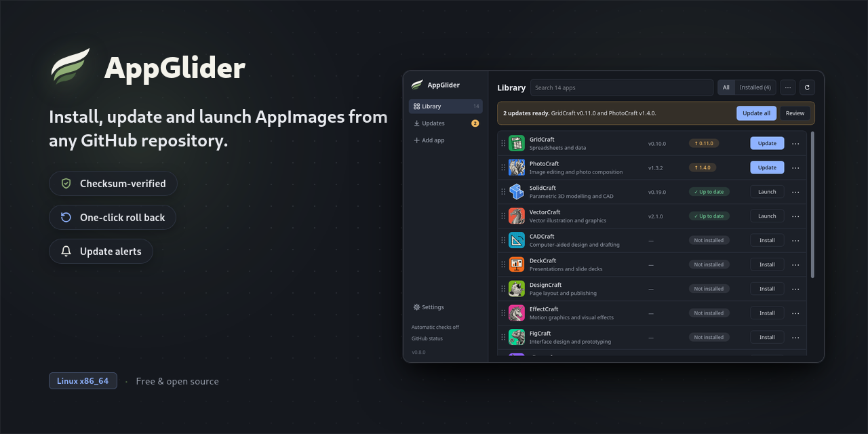The image size is (868, 434).
Task: Open more options for FigCraft row
Action: 795,337
